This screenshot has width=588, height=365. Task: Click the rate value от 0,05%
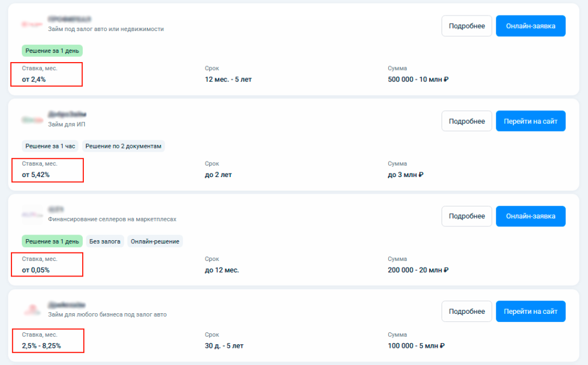(x=36, y=270)
